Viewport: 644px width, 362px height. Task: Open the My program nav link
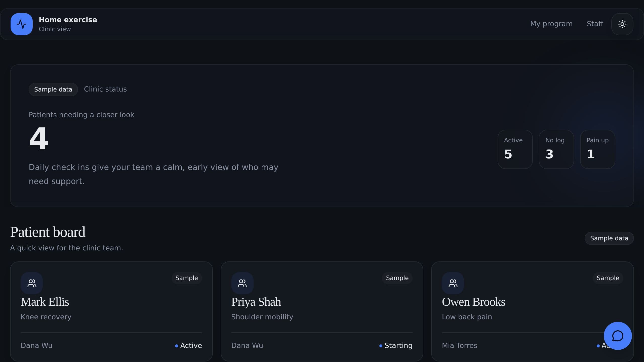(x=551, y=24)
